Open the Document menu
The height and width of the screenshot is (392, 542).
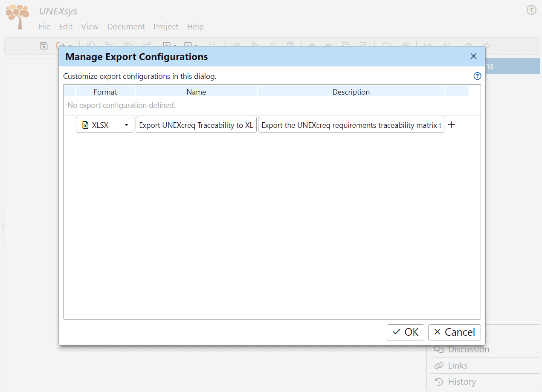(126, 26)
